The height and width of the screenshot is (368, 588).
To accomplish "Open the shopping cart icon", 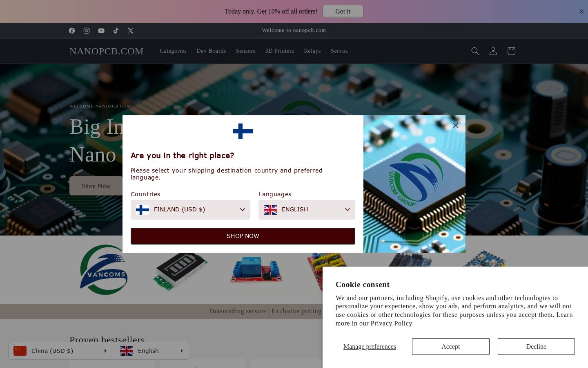I will point(511,51).
